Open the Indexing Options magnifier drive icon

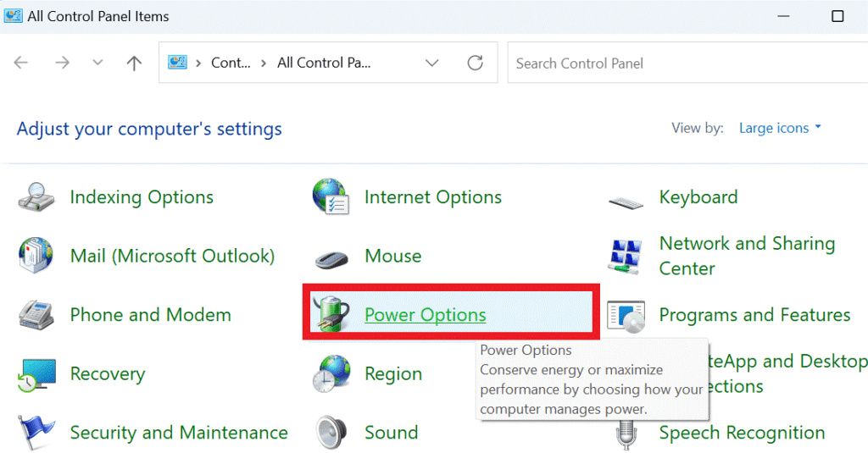36,197
